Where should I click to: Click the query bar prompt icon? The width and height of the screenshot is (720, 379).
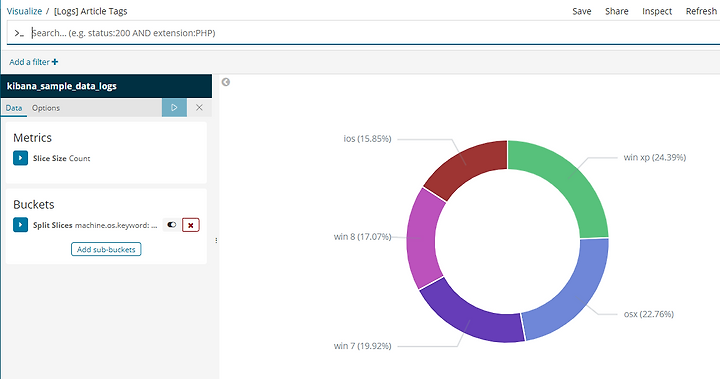pyautogui.click(x=19, y=33)
